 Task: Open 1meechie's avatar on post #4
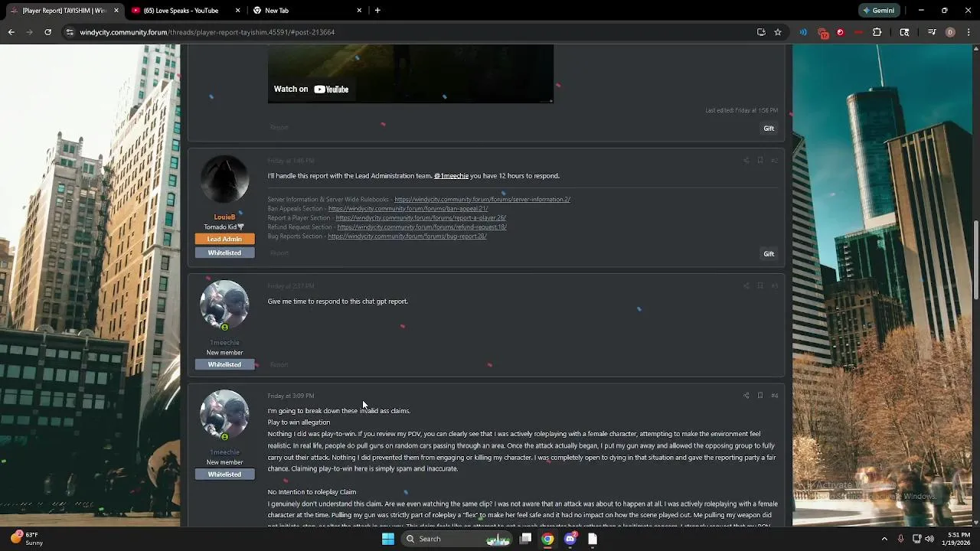(x=224, y=415)
